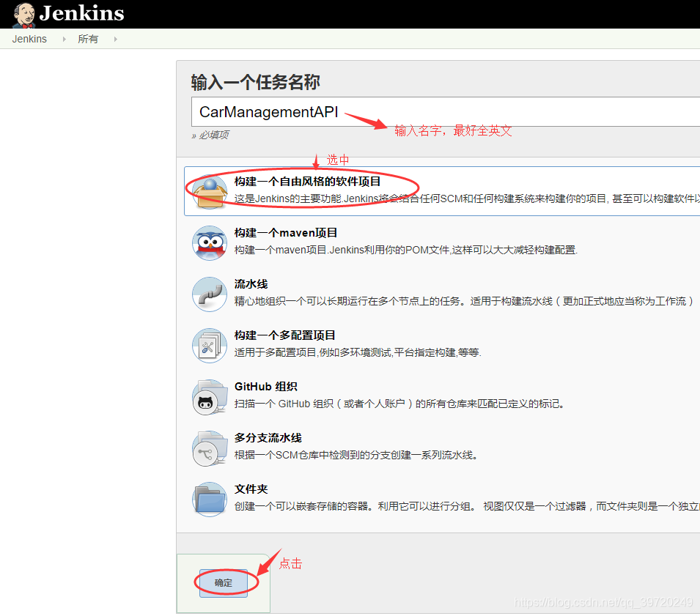The image size is (700, 616).
Task: Select the GitHub organization octocat icon
Action: [x=210, y=396]
